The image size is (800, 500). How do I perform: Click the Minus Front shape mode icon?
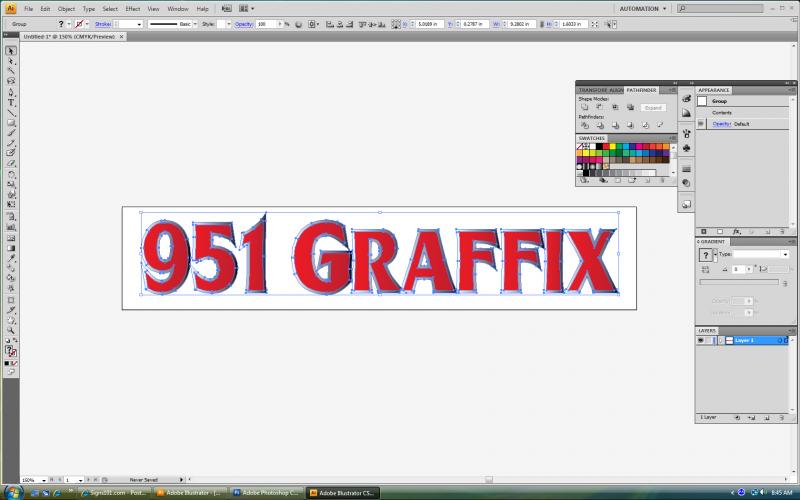pyautogui.click(x=600, y=108)
